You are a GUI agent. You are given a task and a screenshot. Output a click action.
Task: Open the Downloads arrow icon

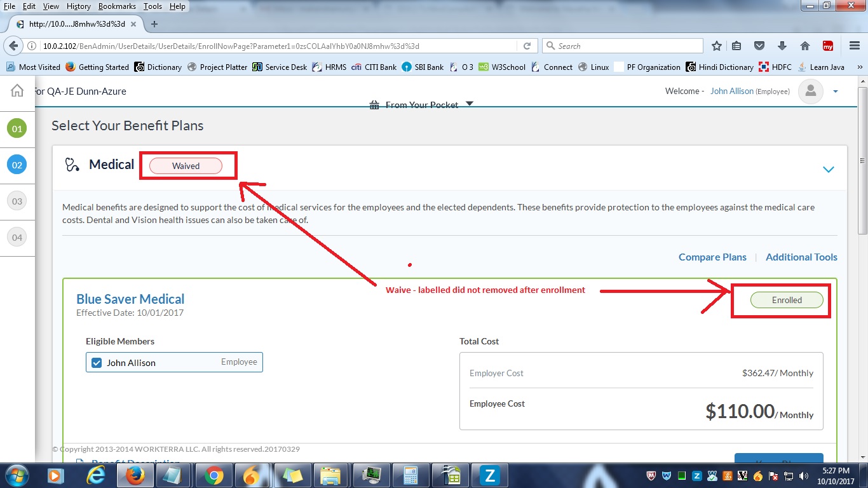(x=782, y=46)
